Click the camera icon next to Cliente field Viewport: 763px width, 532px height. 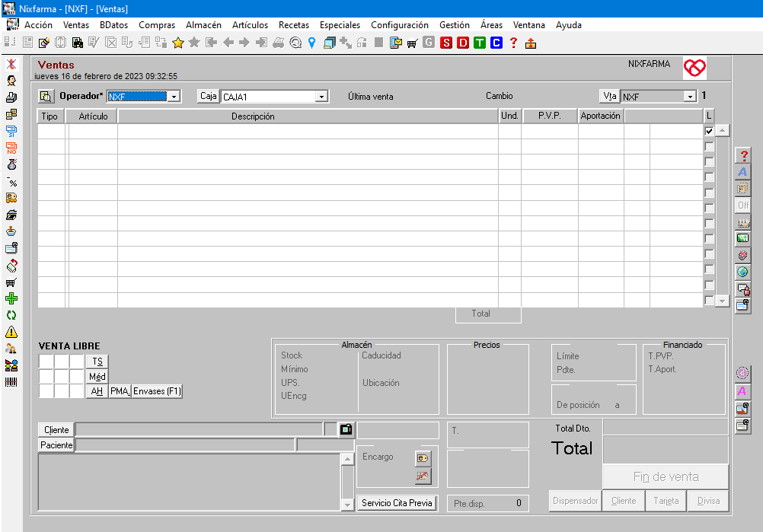346,429
